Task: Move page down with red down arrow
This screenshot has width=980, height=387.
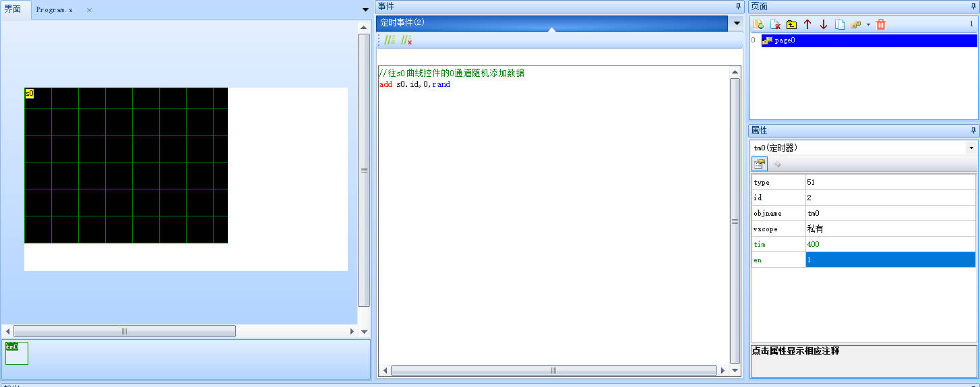Action: [824, 24]
